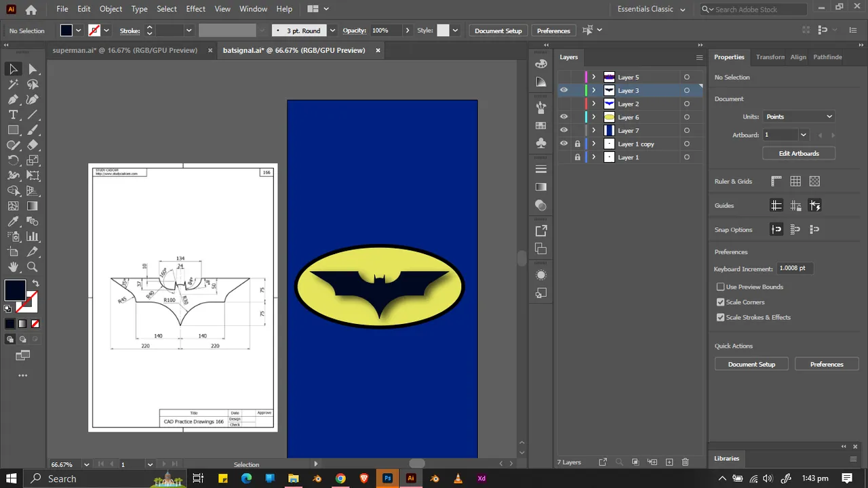Open the Object menu
The width and height of the screenshot is (868, 488).
[x=111, y=9]
